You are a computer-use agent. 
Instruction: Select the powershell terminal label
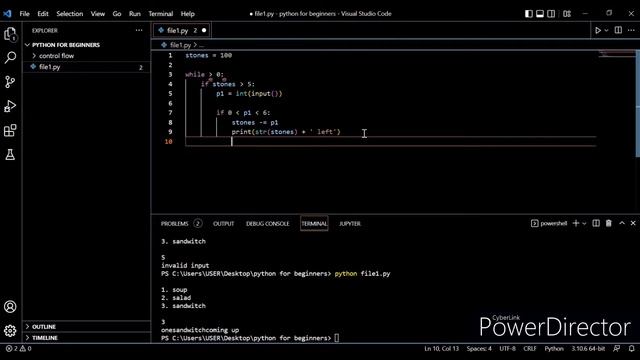pos(549,223)
